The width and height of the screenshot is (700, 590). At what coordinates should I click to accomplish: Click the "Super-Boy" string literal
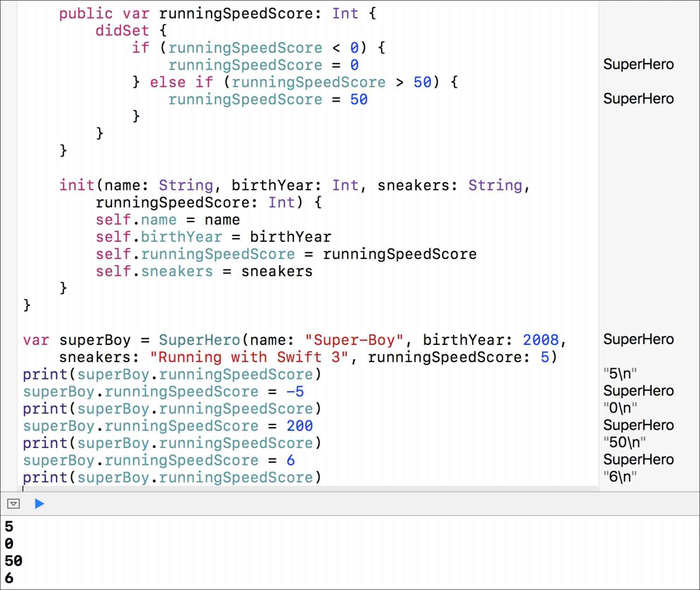(x=354, y=340)
